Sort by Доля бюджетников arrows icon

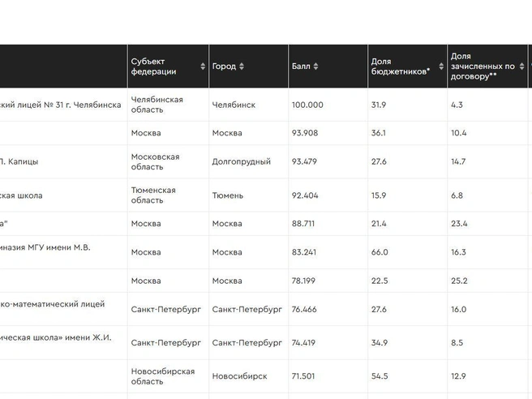point(441,66)
